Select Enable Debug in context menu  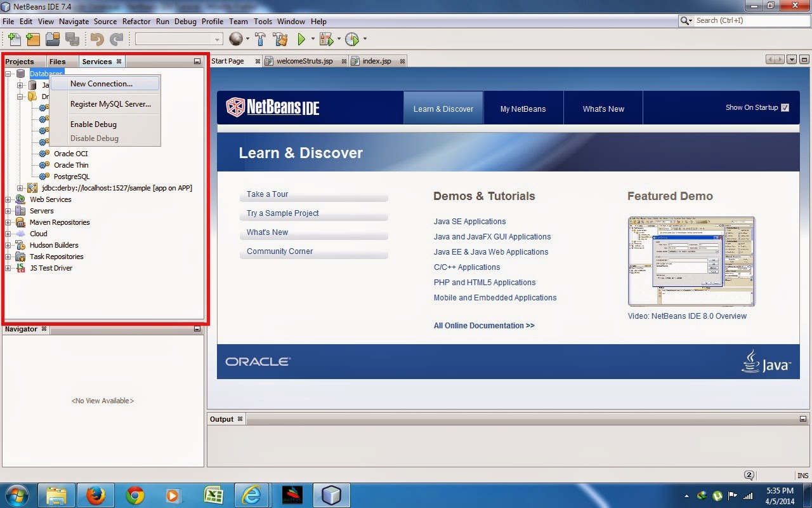coord(105,124)
